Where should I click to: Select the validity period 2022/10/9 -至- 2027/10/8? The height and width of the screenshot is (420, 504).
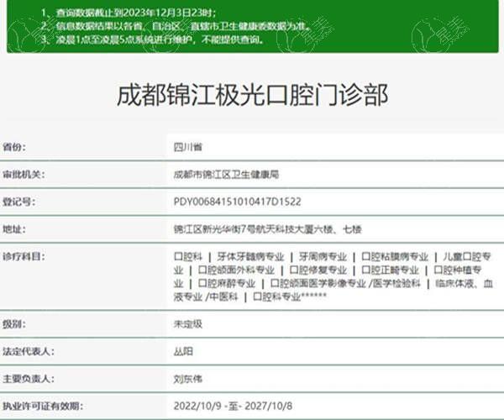pos(233,406)
